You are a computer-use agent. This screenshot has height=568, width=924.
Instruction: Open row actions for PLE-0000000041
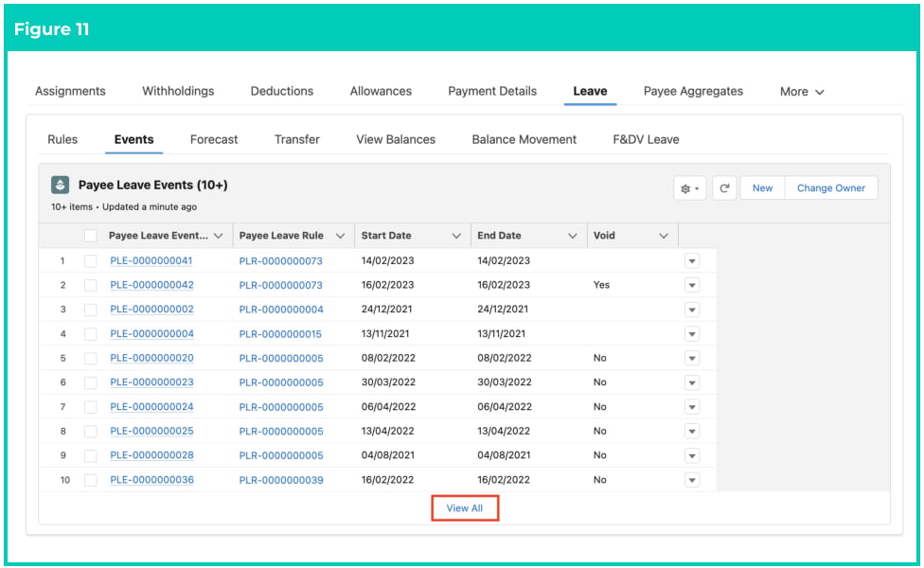tap(692, 261)
